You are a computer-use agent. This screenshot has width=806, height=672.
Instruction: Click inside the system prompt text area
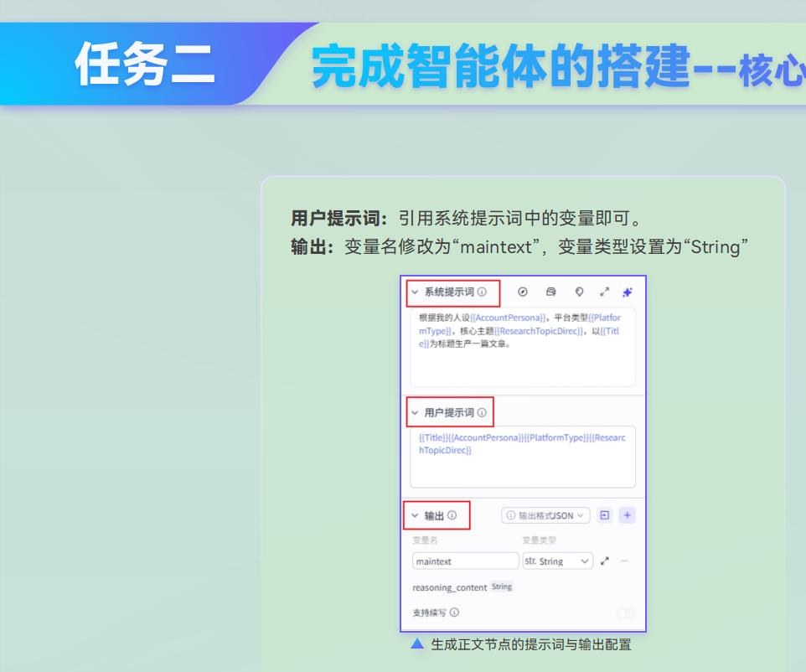click(523, 347)
